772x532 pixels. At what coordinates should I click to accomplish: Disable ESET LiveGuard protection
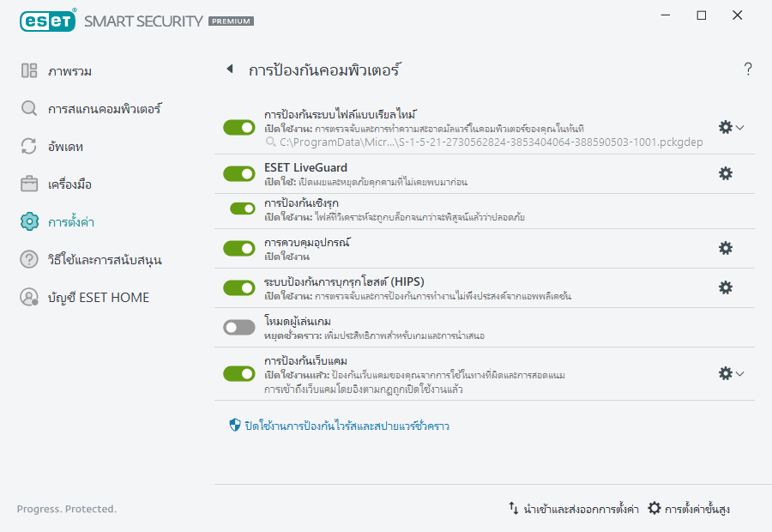(238, 174)
